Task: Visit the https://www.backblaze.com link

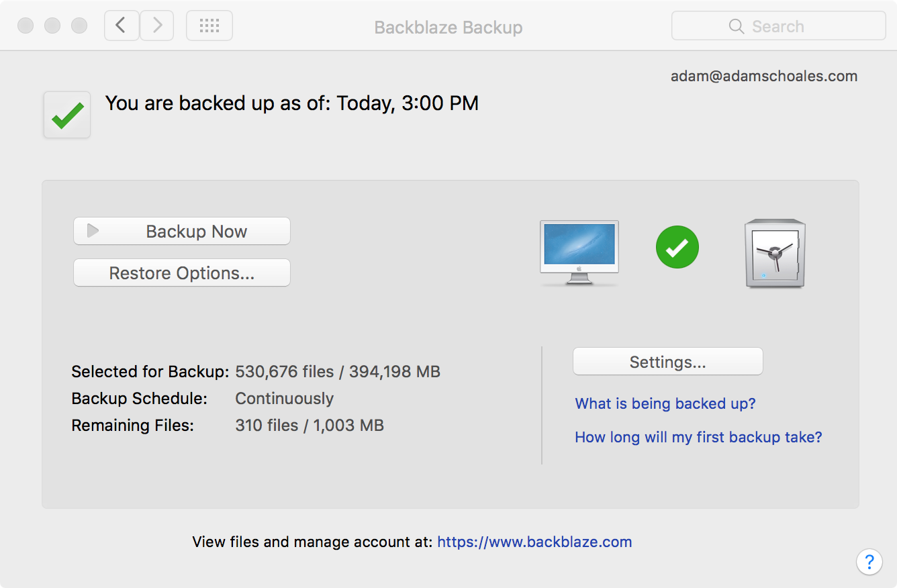Action: [x=534, y=542]
